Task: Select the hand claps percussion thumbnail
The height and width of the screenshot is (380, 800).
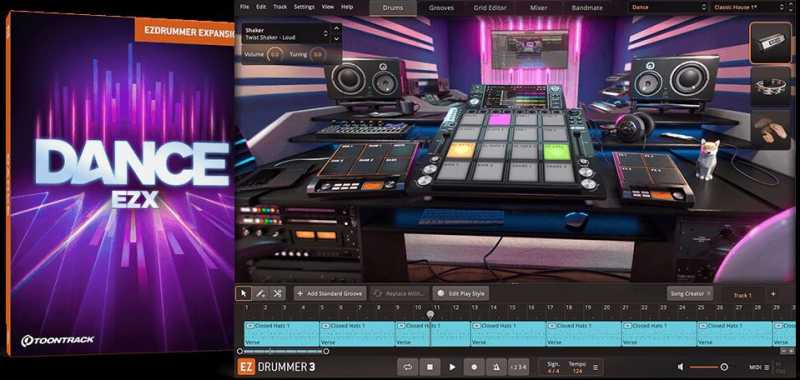Action: click(x=771, y=130)
